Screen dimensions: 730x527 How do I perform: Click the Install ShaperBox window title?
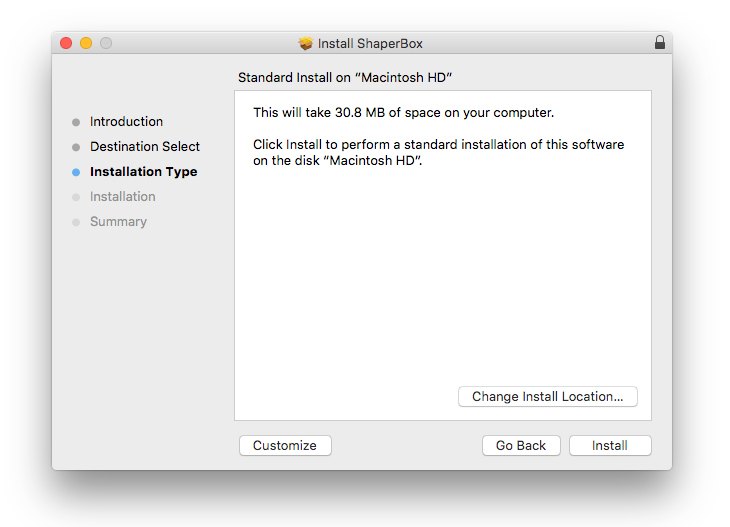point(370,43)
